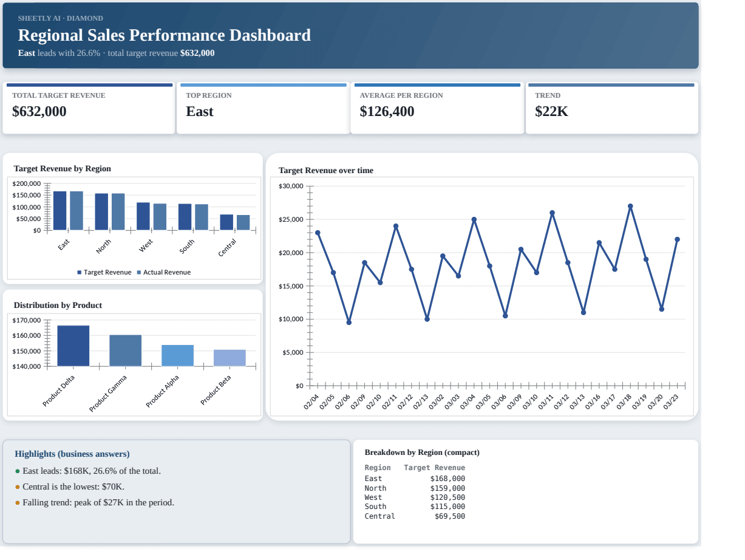Click the lowest line point at 02/06
The width and height of the screenshot is (745, 560).
349,323
